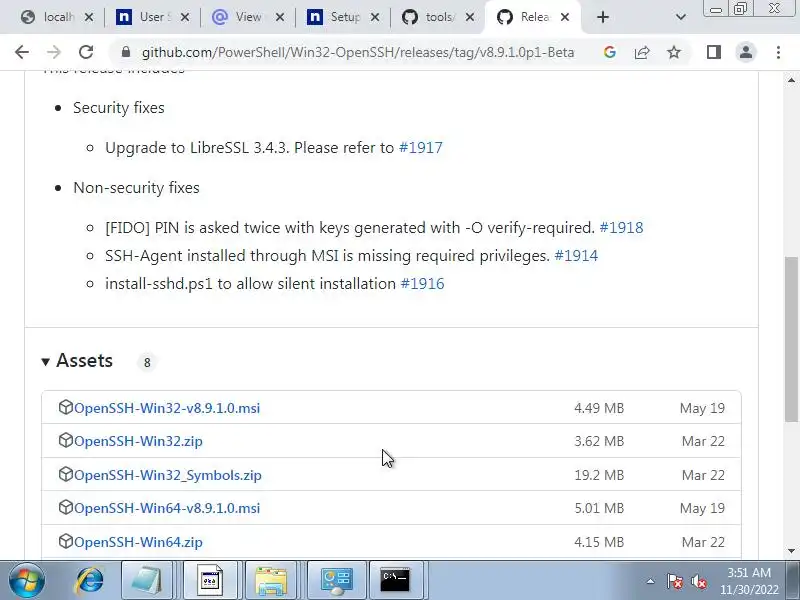Download OpenSSH-Win64-v8.9.1.0.msi
Screen dimensions: 800x600
(x=167, y=508)
